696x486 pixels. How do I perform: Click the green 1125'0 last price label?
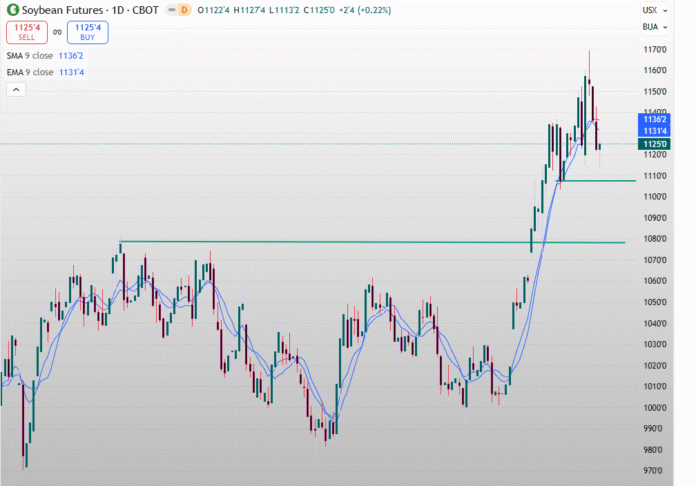tap(653, 143)
